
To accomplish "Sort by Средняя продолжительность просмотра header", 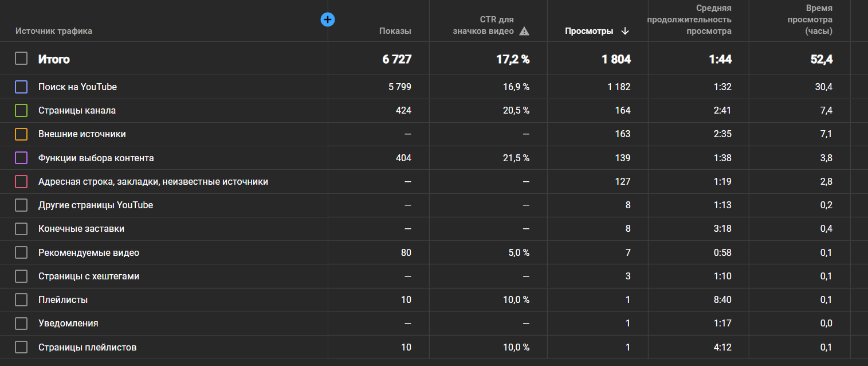I will [x=689, y=20].
